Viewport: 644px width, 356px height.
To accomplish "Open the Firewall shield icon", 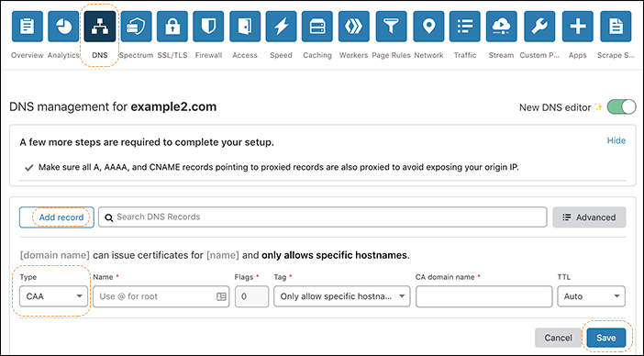I will coord(208,27).
